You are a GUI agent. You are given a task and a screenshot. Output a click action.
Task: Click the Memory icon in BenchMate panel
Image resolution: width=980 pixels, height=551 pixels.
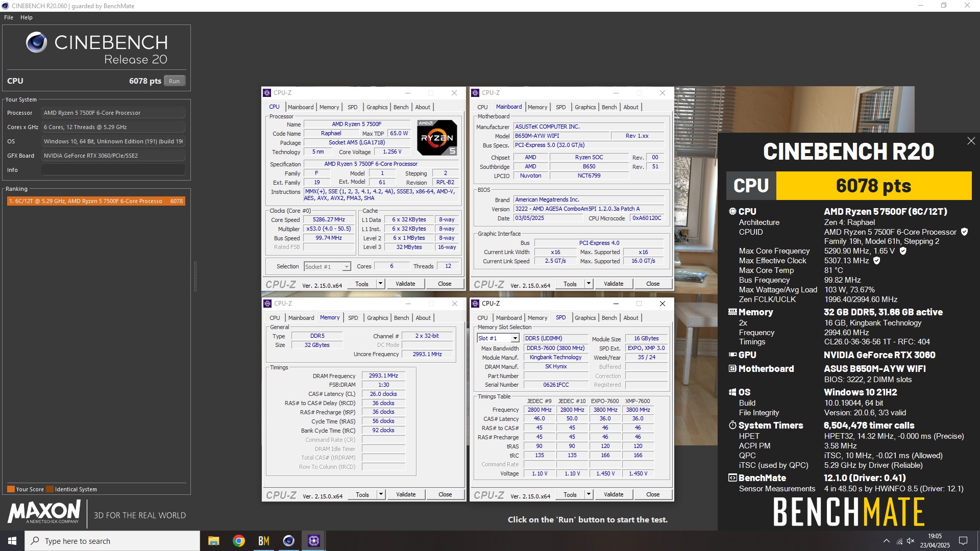coord(732,312)
